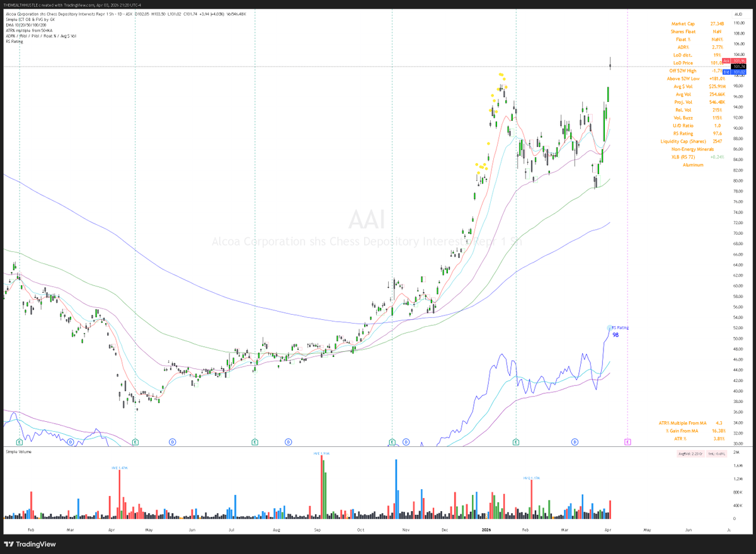Open the mid-July 2025 earnings E marker
The image size is (756, 554).
coord(255,443)
